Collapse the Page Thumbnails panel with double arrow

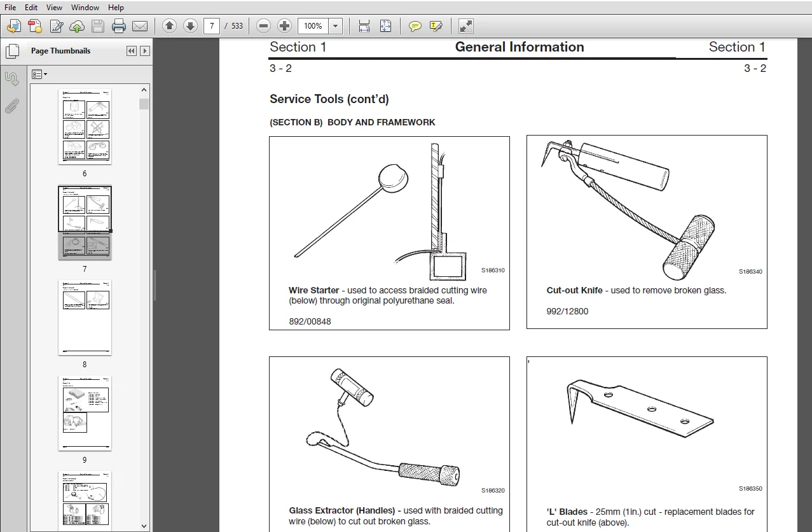tap(132, 51)
